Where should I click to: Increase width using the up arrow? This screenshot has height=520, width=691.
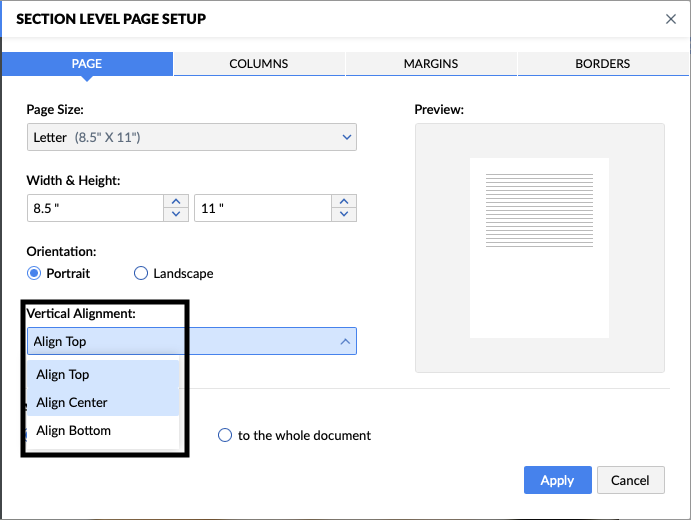[x=176, y=202]
